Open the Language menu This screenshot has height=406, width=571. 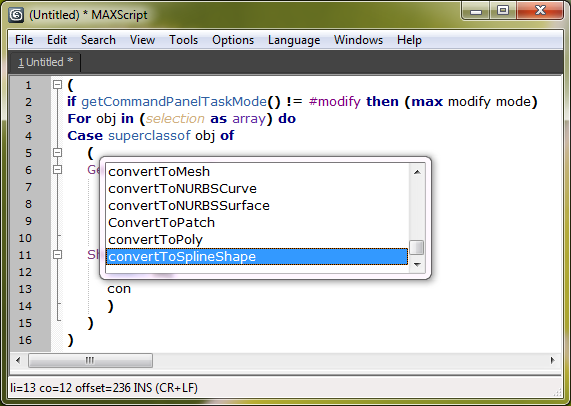pos(294,40)
